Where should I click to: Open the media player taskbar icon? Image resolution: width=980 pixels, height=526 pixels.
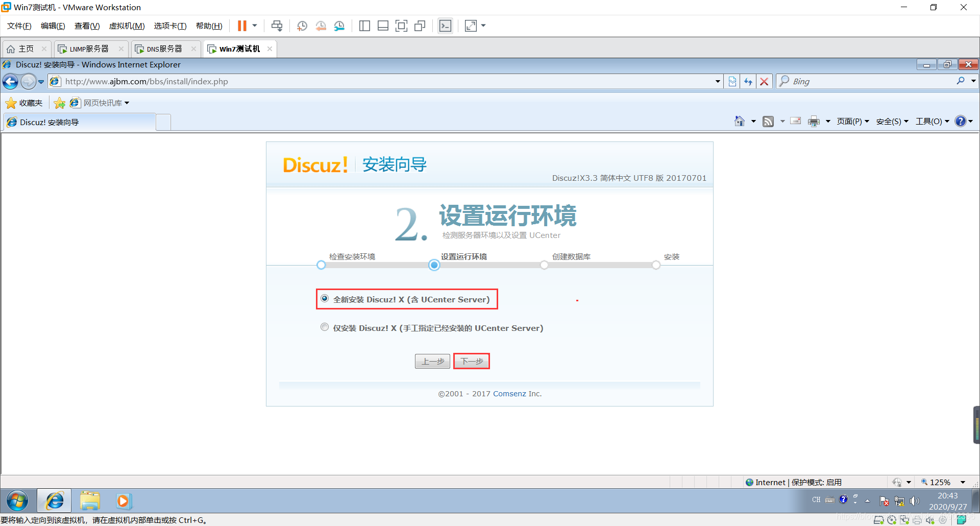pyautogui.click(x=123, y=501)
